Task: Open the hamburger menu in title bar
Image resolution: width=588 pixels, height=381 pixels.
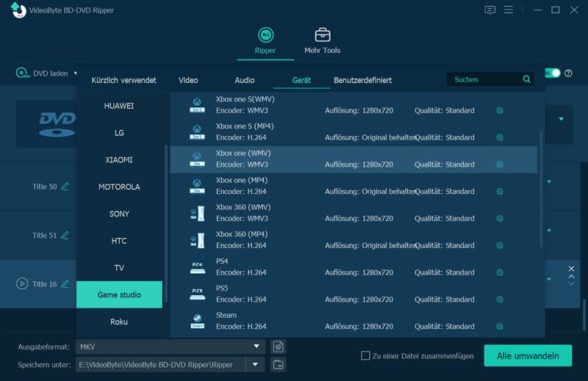Action: [509, 10]
